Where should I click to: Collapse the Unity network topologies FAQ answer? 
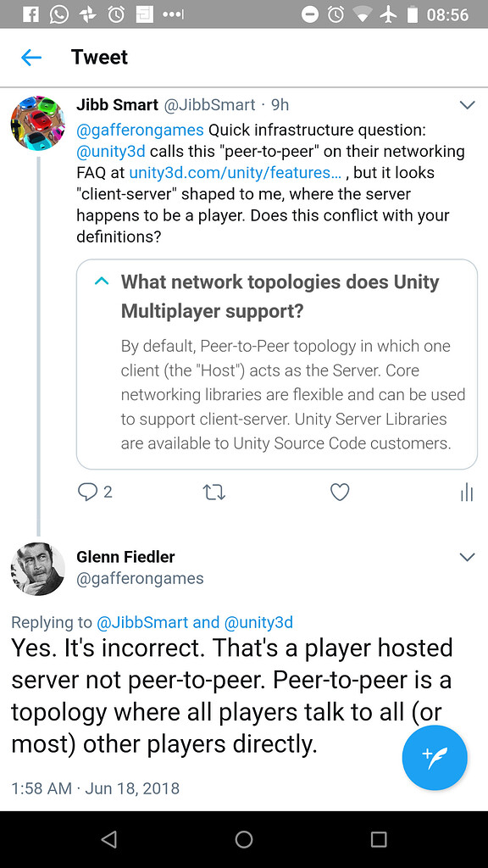(x=101, y=281)
